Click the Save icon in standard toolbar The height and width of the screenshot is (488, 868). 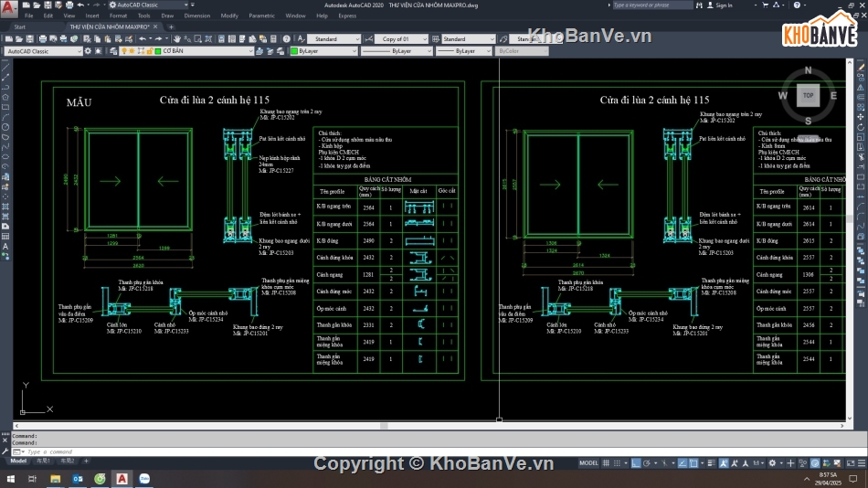tap(29, 39)
